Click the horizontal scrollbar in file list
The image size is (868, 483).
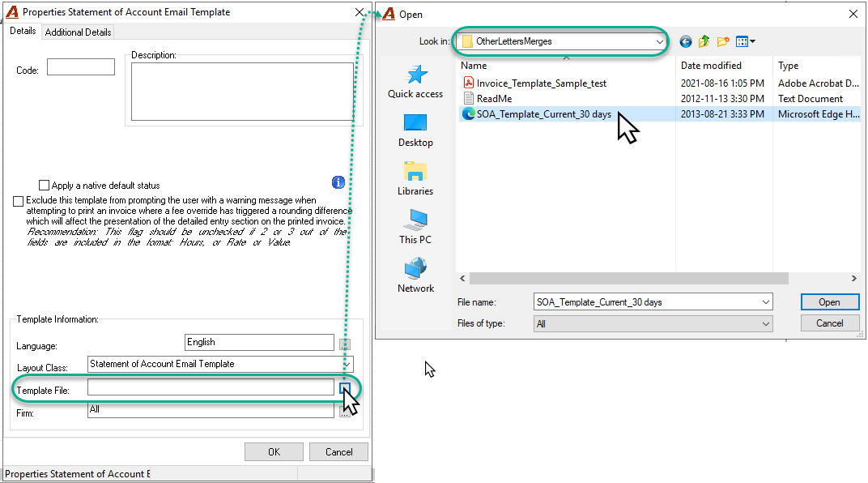click(628, 278)
